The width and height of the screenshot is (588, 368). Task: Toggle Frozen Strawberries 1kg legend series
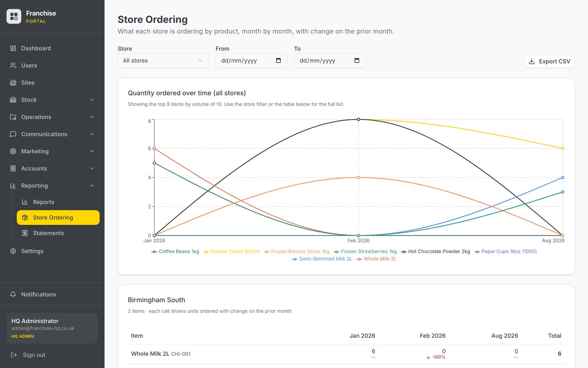365,251
